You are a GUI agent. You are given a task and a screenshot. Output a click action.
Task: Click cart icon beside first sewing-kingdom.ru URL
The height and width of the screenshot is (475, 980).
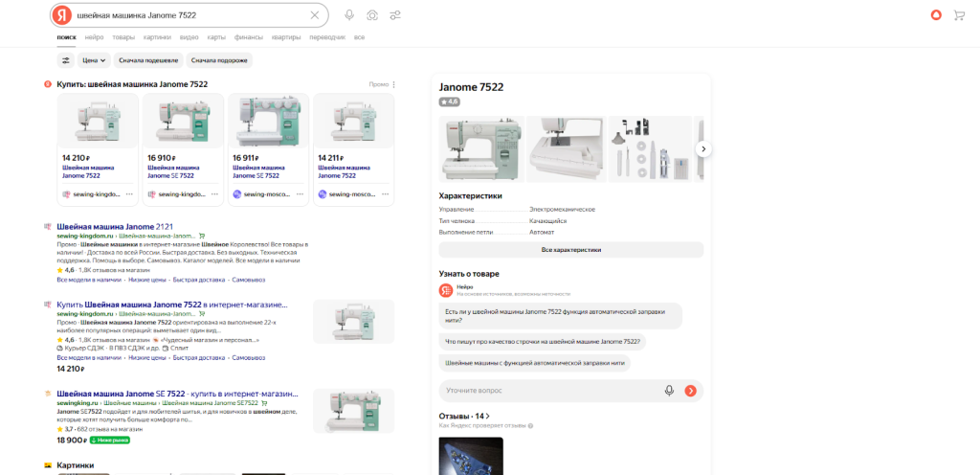click(x=202, y=237)
